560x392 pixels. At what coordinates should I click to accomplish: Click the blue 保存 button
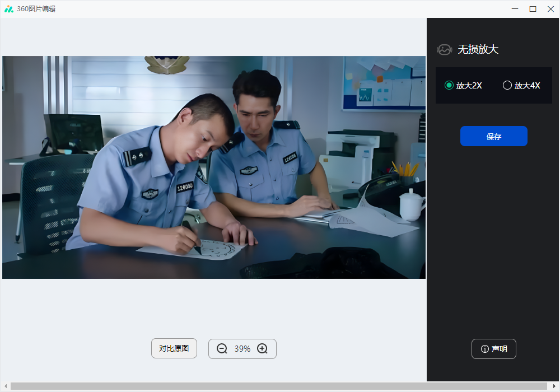tap(493, 136)
